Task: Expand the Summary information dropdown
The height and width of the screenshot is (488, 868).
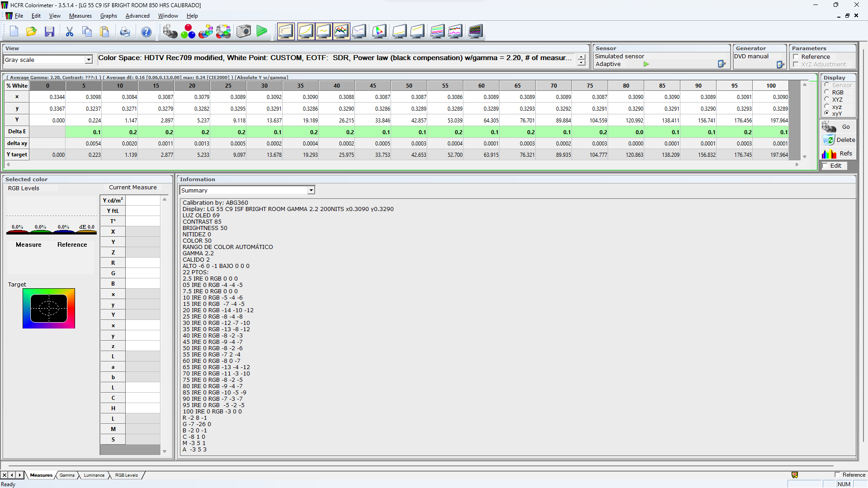Action: pyautogui.click(x=311, y=190)
